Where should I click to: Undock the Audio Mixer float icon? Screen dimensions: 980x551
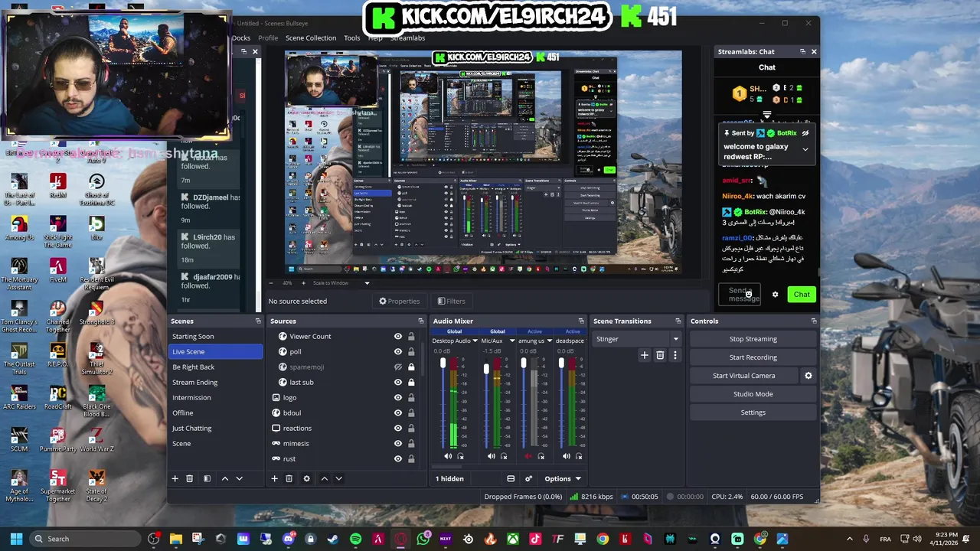(582, 321)
